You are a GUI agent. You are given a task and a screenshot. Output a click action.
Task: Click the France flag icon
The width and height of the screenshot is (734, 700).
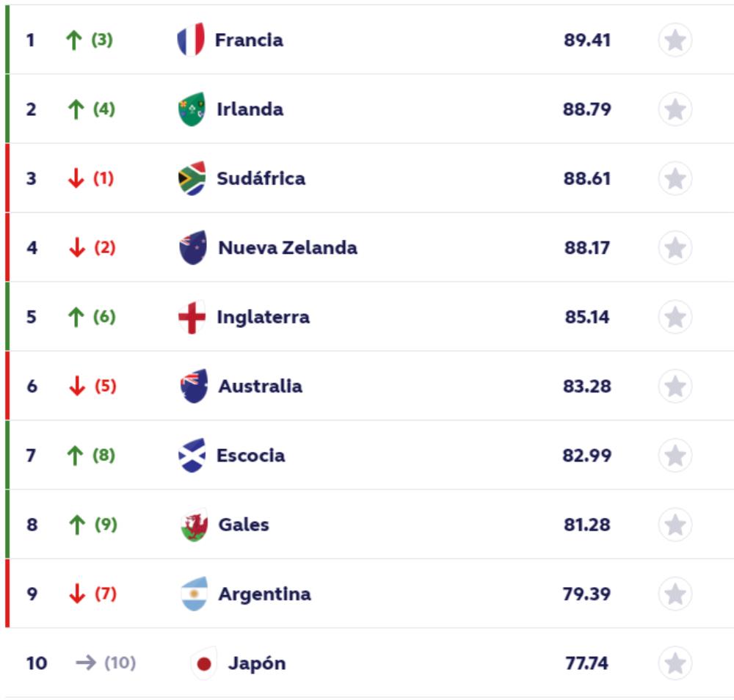point(191,40)
